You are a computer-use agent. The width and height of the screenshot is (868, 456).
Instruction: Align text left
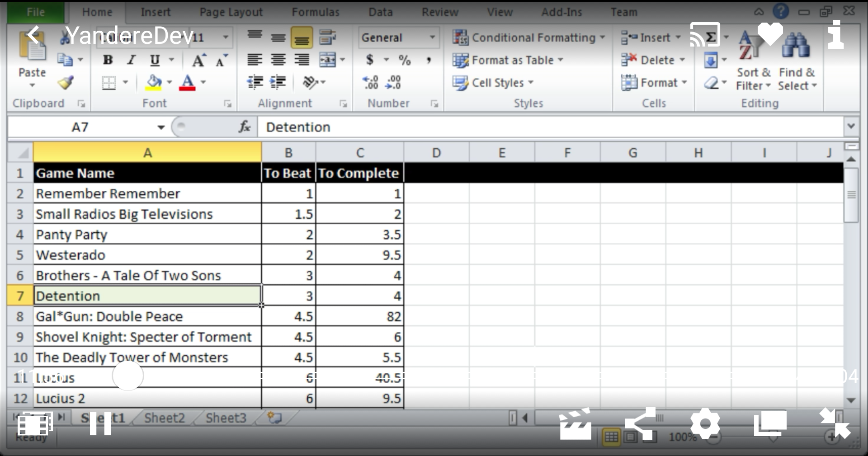coord(255,60)
